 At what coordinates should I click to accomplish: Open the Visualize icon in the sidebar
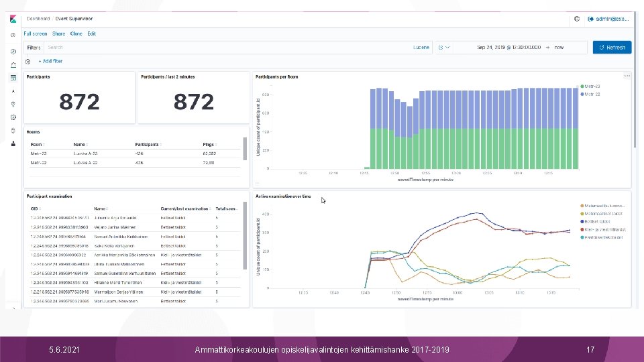13,65
